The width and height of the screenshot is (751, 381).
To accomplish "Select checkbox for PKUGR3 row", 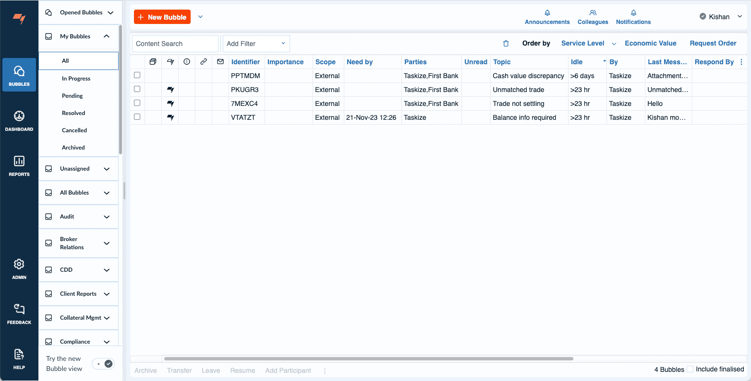I will 137,89.
